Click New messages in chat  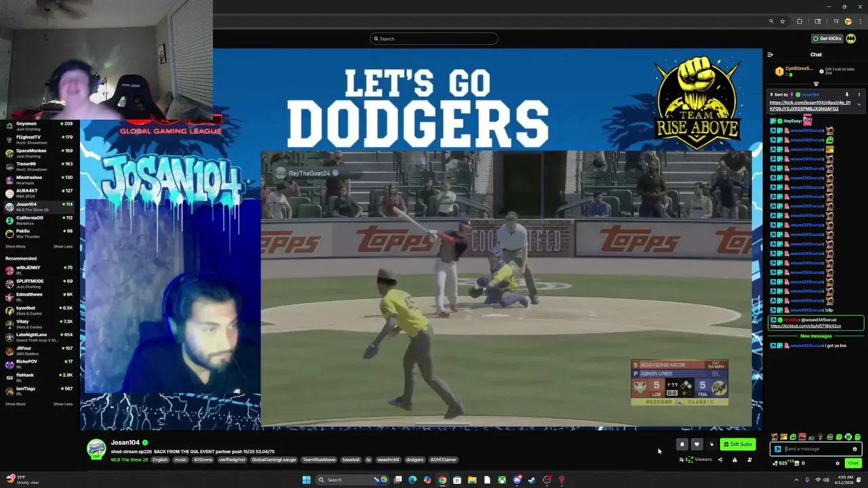pos(816,336)
